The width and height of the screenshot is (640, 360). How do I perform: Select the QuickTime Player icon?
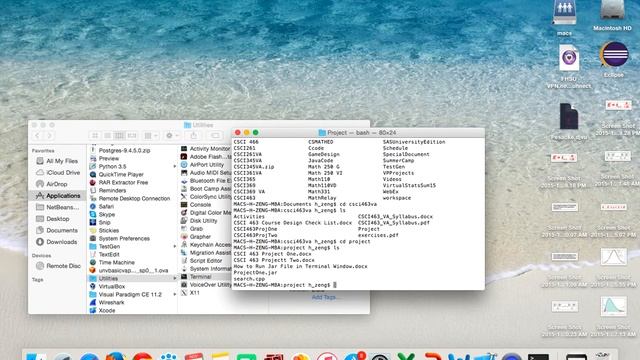tap(93, 174)
